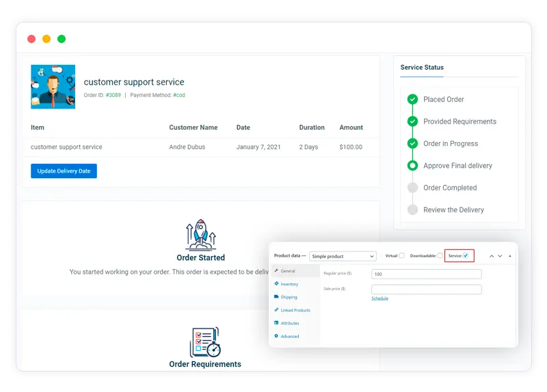The height and width of the screenshot is (392, 547).
Task: Click the Placed Order green checkmark
Action: 412,100
